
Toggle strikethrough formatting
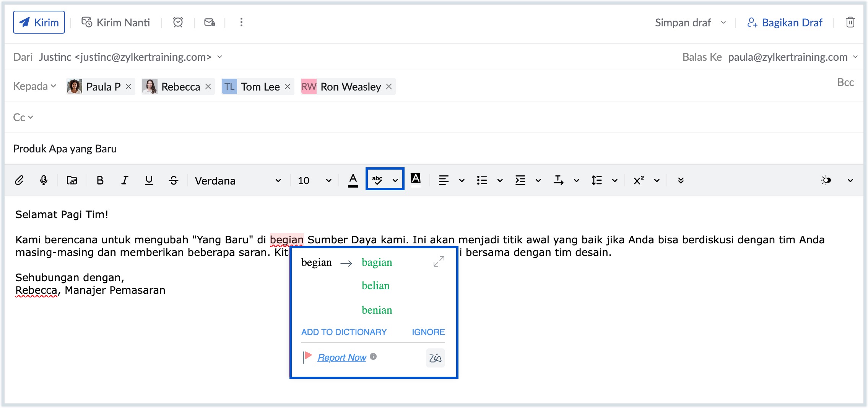coord(174,180)
